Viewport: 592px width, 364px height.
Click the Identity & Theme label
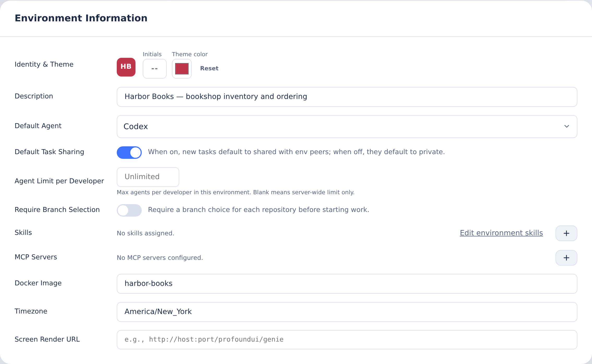pyautogui.click(x=44, y=65)
